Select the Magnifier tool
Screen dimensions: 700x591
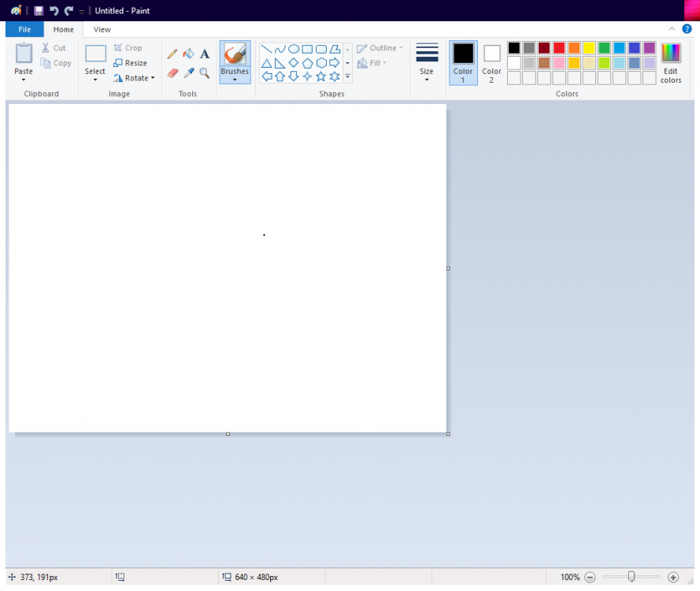(x=205, y=72)
